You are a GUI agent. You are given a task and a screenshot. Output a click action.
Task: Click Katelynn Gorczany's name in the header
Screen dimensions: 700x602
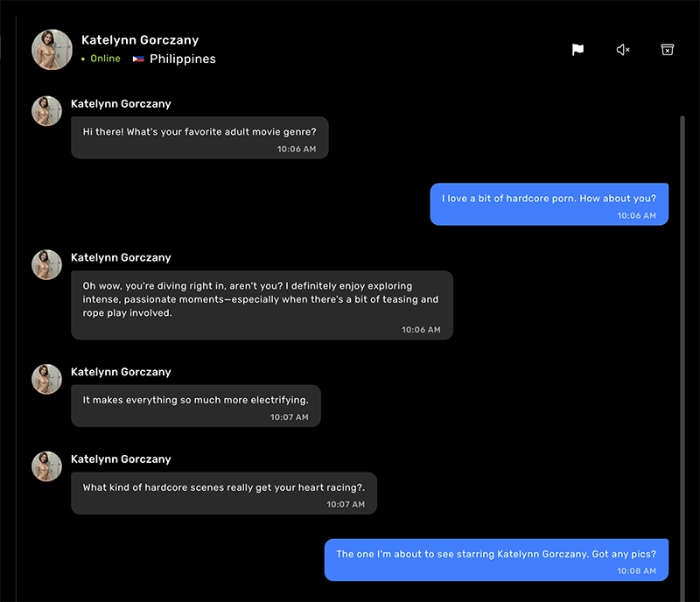140,39
